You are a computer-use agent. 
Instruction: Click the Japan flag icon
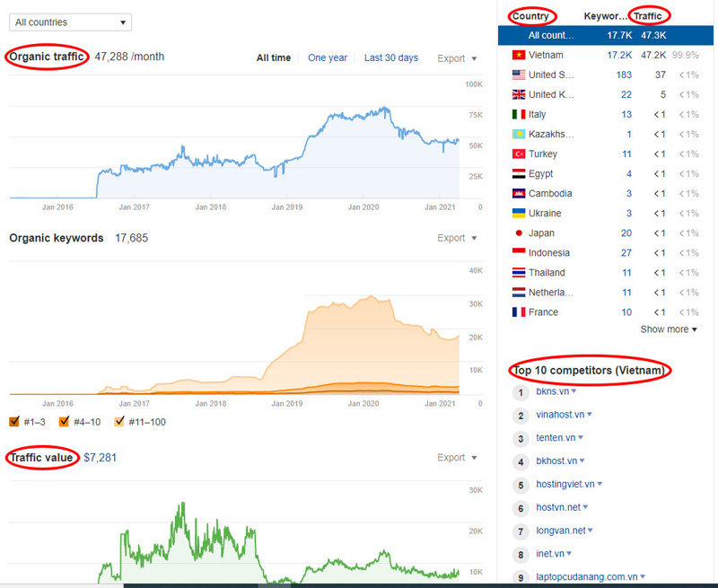coord(519,233)
